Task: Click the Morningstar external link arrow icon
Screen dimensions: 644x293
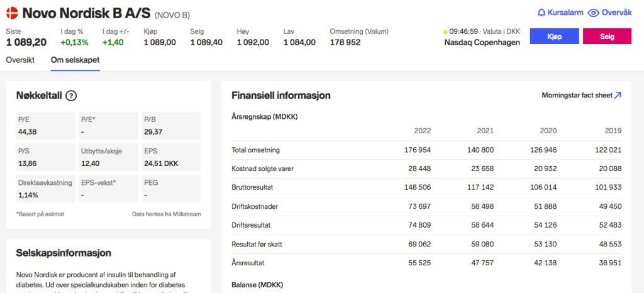Action: pyautogui.click(x=618, y=96)
